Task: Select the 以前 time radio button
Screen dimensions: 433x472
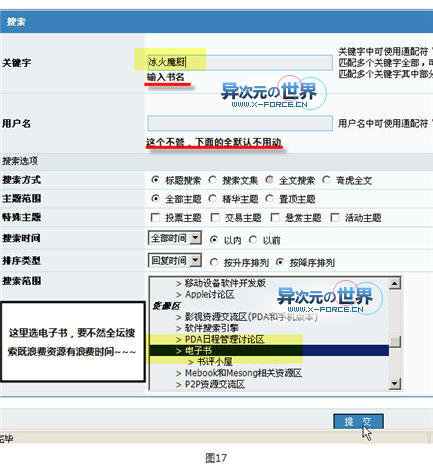Action: pos(253,240)
